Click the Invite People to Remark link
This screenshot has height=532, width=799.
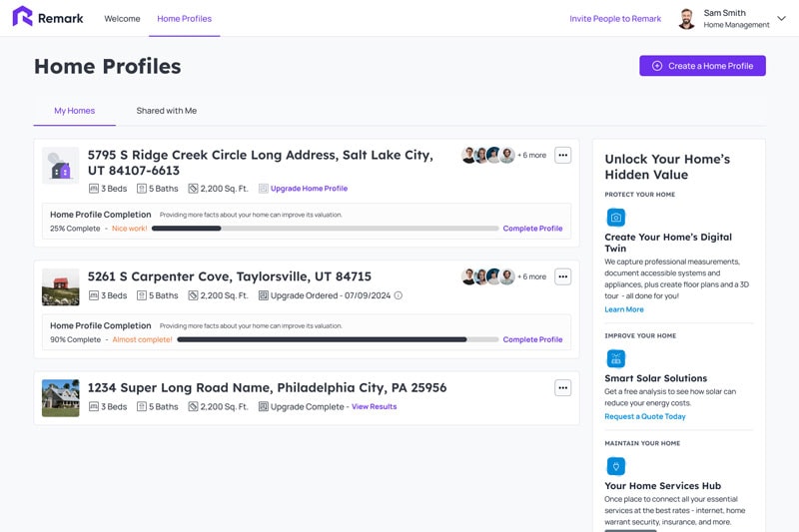[615, 18]
